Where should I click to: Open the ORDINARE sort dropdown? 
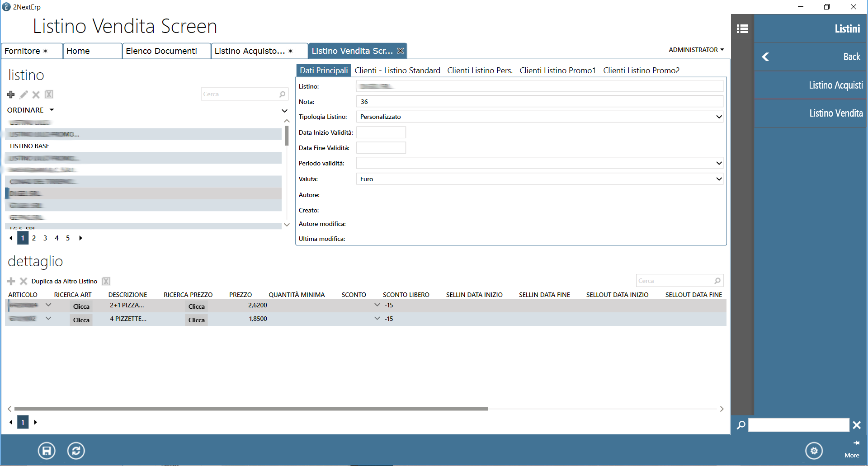[x=30, y=110]
